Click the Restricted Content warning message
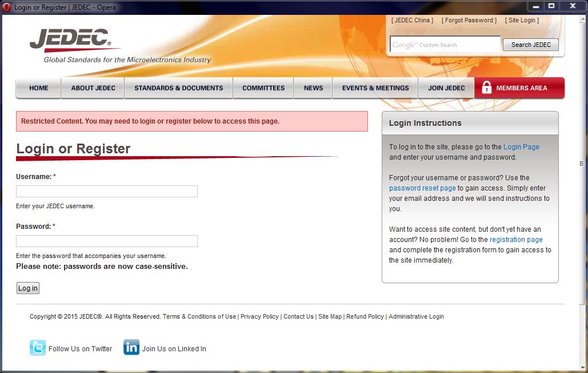Viewport: 588px width, 373px height. pos(191,121)
